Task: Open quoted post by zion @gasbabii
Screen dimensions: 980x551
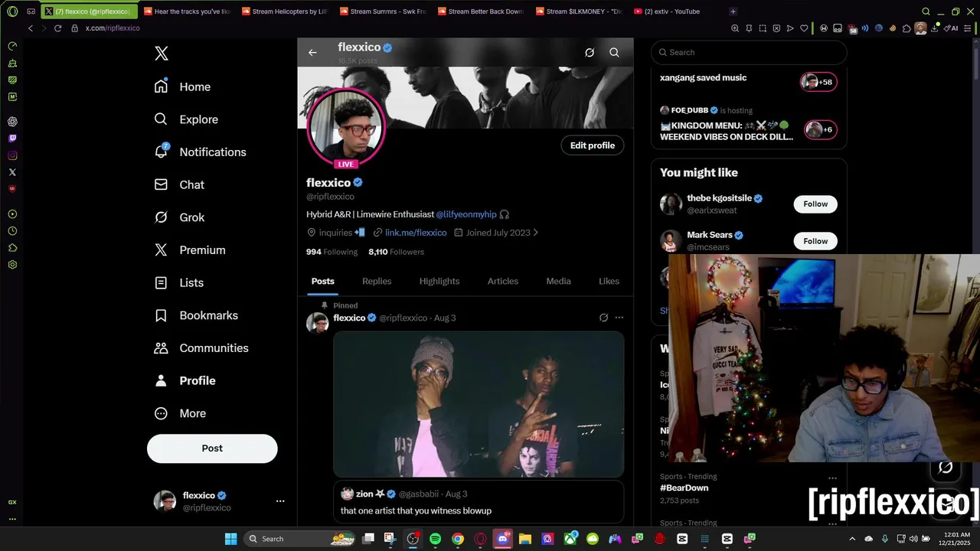Action: click(479, 503)
